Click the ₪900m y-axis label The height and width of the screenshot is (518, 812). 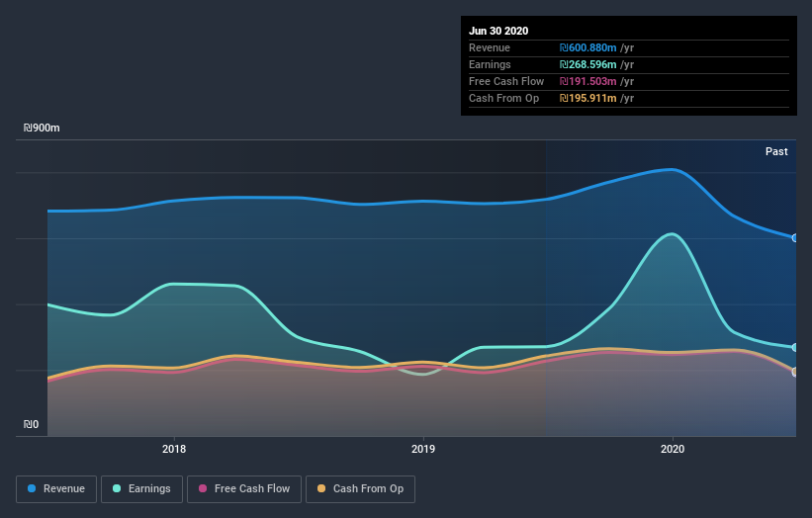[x=42, y=128]
